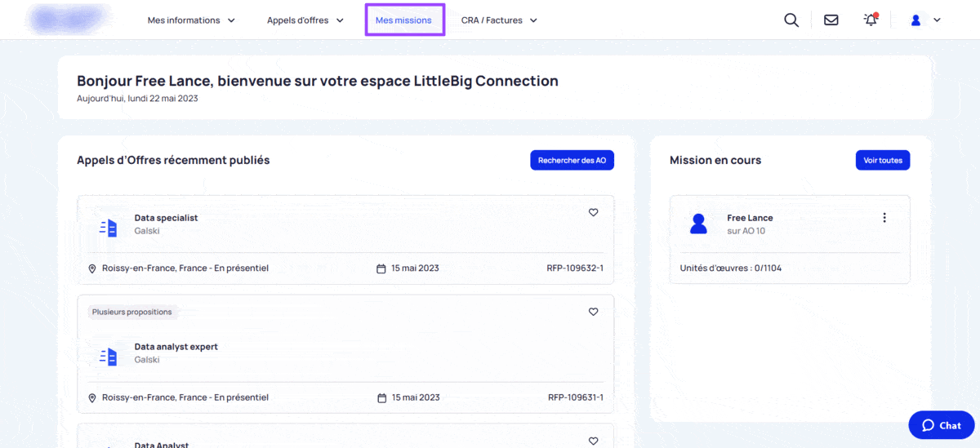
Task: Click the Data analyst expert building icon
Action: [x=108, y=357]
